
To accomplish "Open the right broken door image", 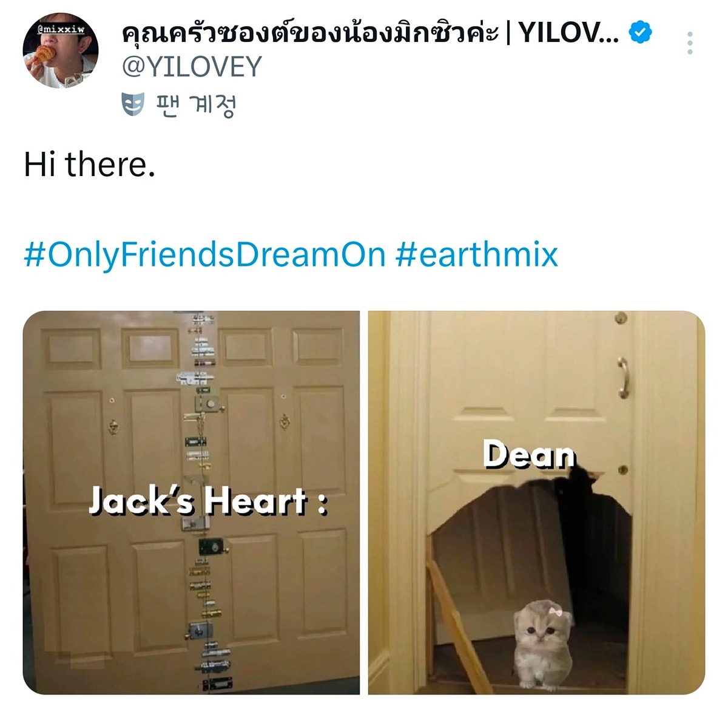I will click(x=536, y=503).
